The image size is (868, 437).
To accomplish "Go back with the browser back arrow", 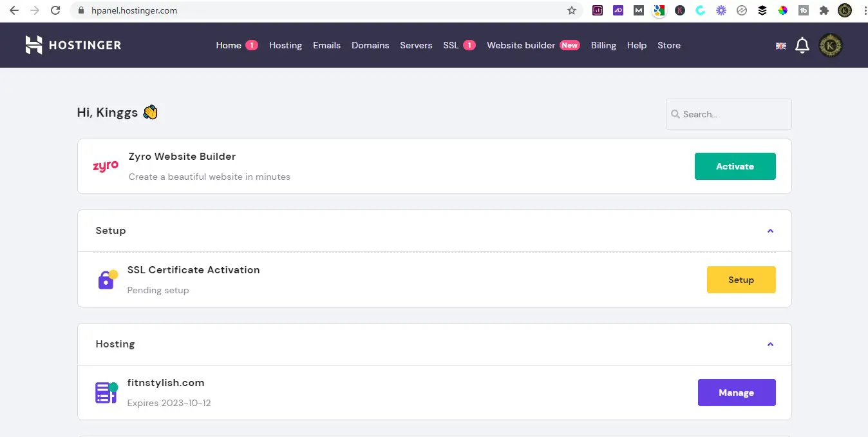I will click(x=14, y=10).
